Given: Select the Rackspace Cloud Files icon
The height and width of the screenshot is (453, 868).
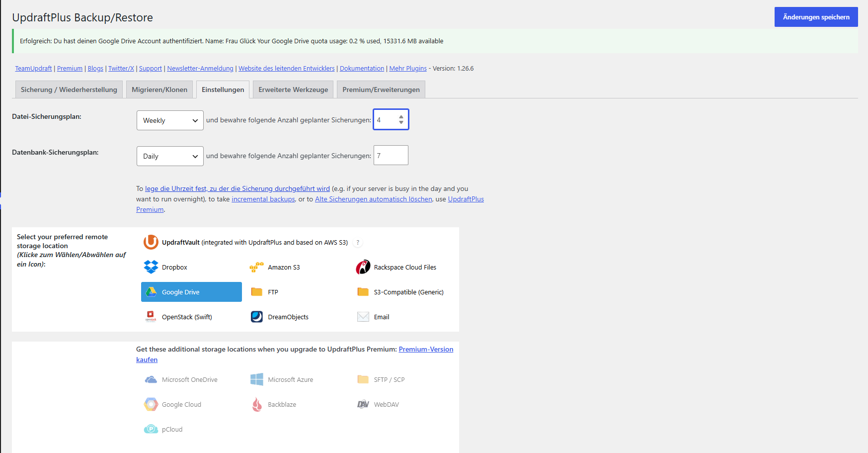Looking at the screenshot, I should click(x=363, y=267).
